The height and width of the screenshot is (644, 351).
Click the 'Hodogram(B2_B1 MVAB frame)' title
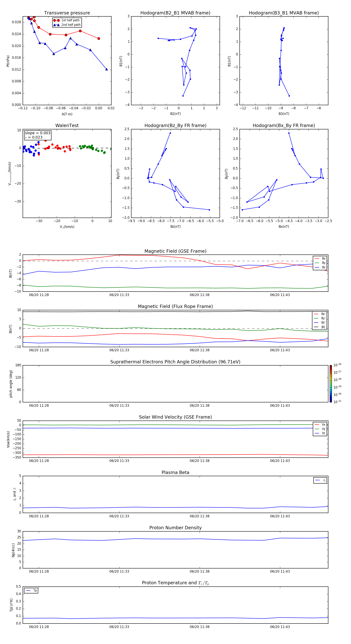click(x=175, y=13)
